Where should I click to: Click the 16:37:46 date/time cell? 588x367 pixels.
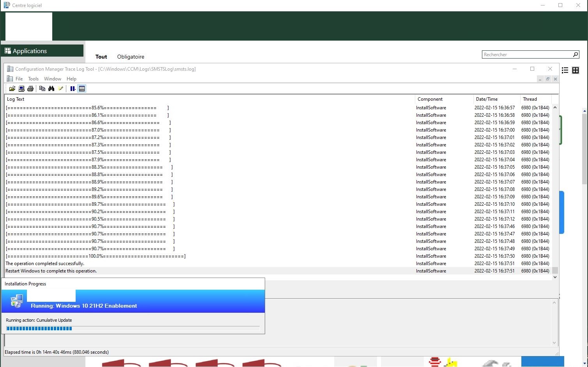(494, 226)
